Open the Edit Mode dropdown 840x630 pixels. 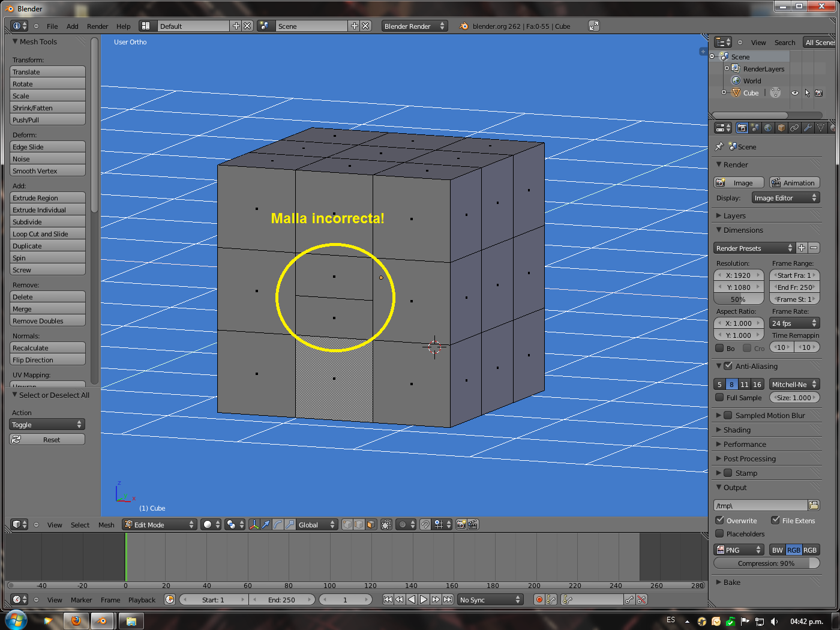pos(159,524)
